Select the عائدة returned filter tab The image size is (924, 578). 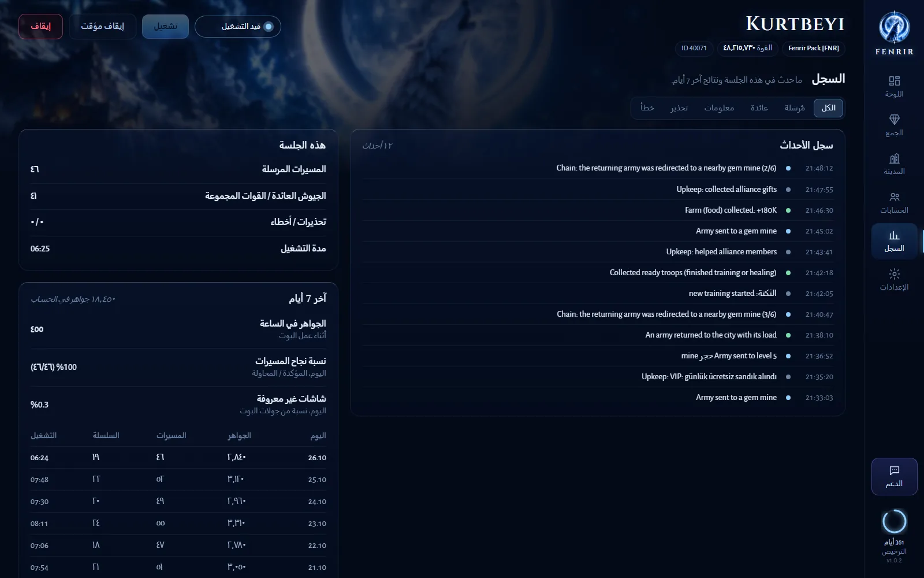point(759,108)
